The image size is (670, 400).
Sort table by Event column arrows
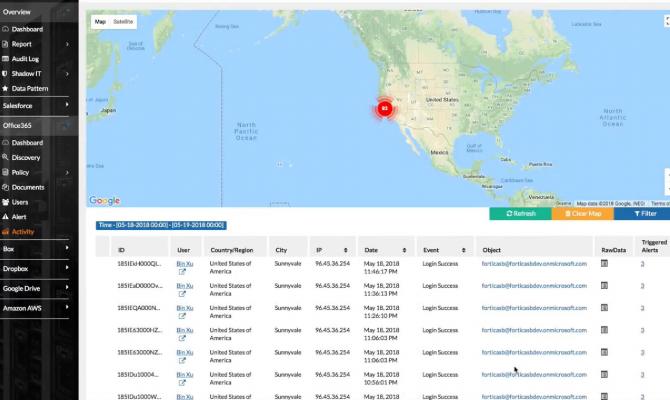click(464, 250)
